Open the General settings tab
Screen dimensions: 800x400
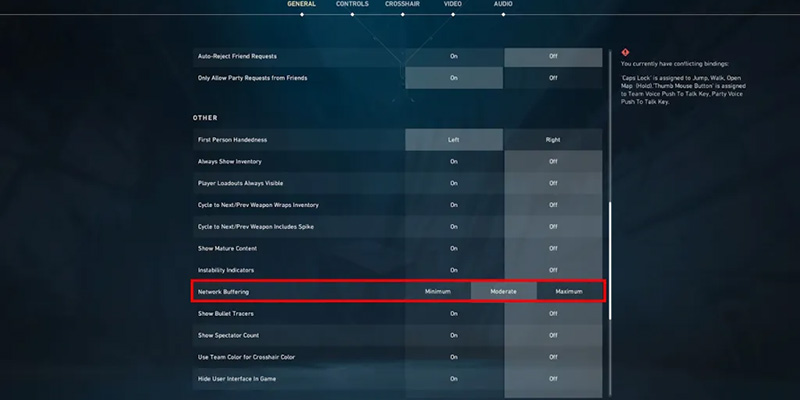point(301,5)
